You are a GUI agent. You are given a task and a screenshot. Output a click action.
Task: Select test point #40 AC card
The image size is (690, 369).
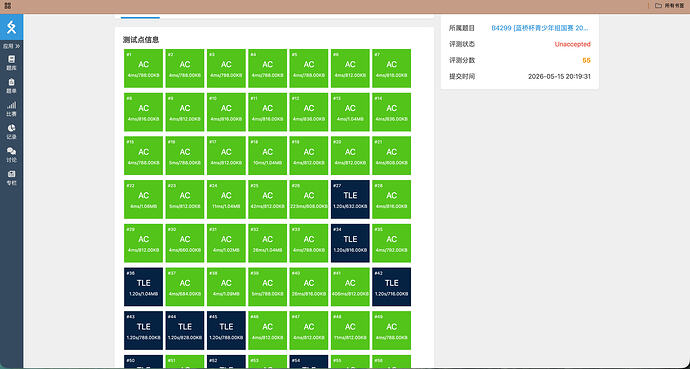pos(309,287)
